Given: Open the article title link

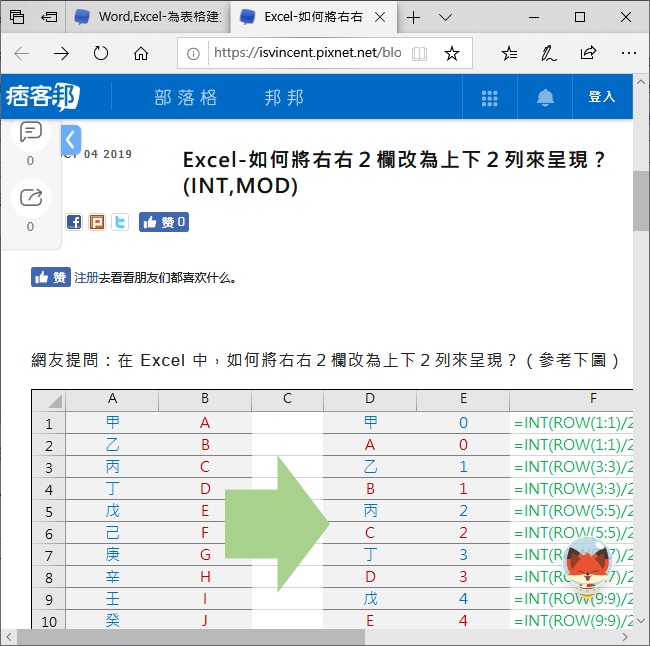Looking at the screenshot, I should [x=394, y=172].
